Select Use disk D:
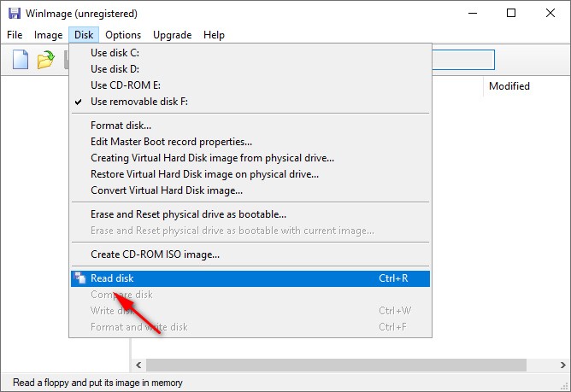 point(250,69)
